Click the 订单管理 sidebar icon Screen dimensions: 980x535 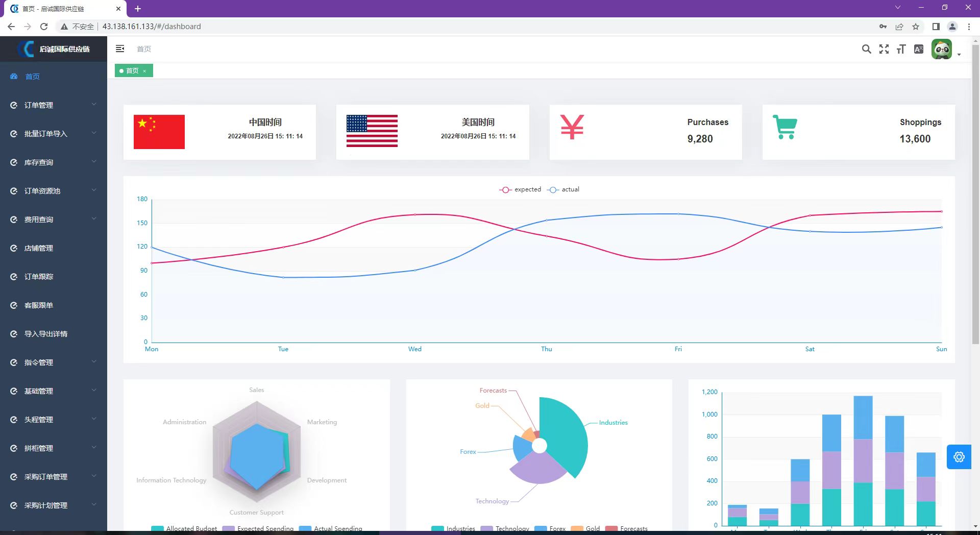coord(14,105)
